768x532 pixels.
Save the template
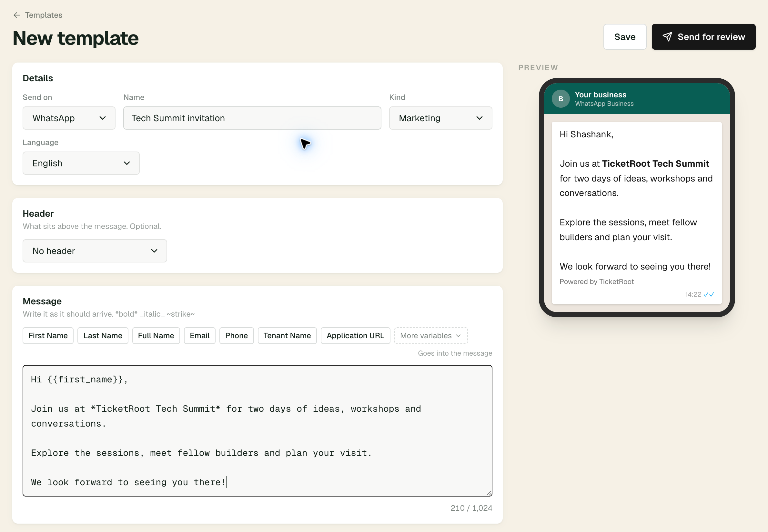(624, 37)
